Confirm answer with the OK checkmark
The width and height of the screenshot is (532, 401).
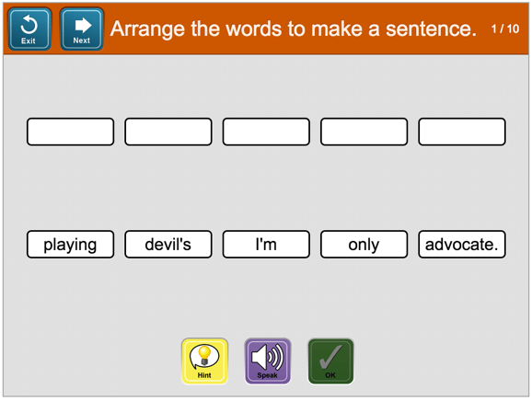[x=330, y=361]
